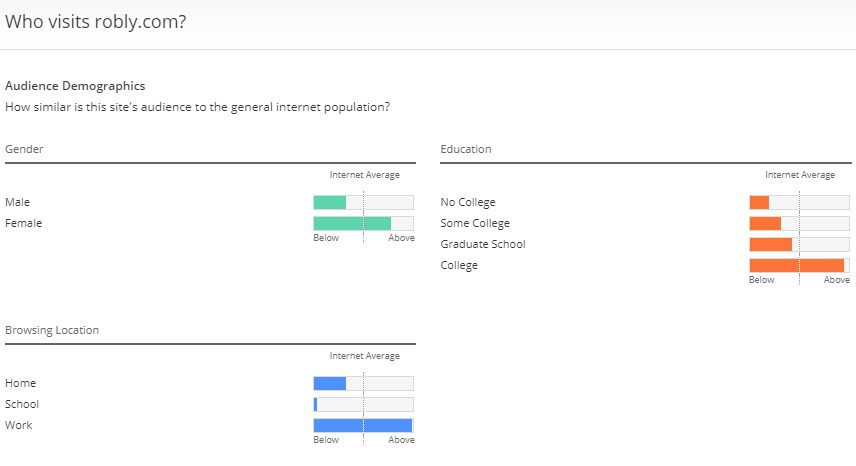This screenshot has height=466, width=856.
Task: Click the Browsing Location section header
Action: [52, 330]
